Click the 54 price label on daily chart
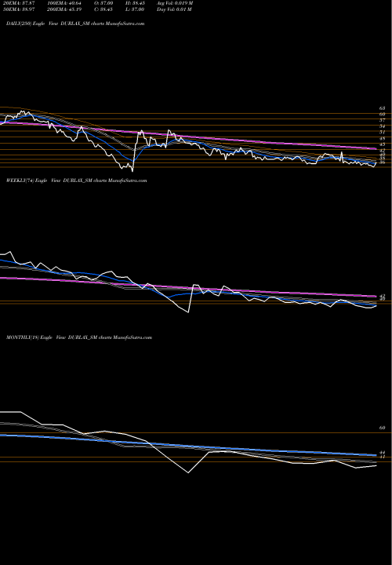This screenshot has height=565, width=392. pos(383,126)
